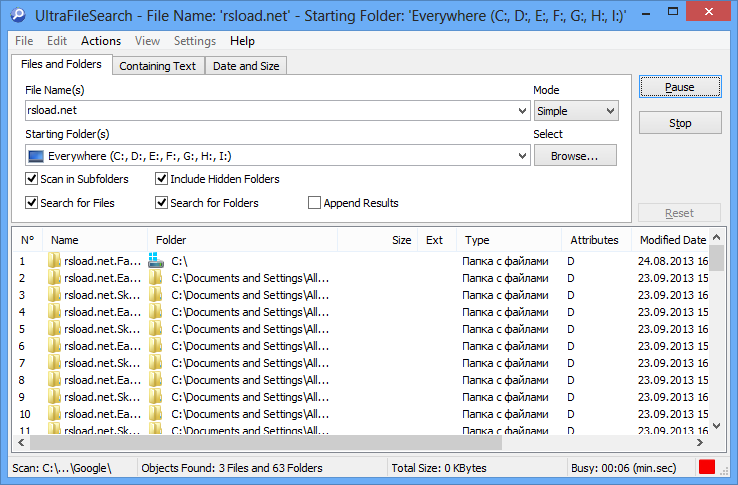
Task: Switch to the Date and Size tab
Action: (246, 66)
